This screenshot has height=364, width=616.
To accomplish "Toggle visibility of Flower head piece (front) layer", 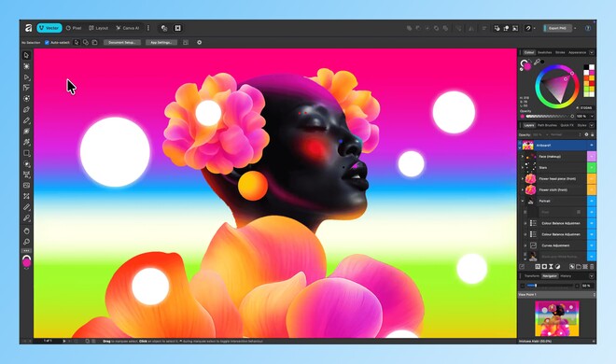I will 591,178.
